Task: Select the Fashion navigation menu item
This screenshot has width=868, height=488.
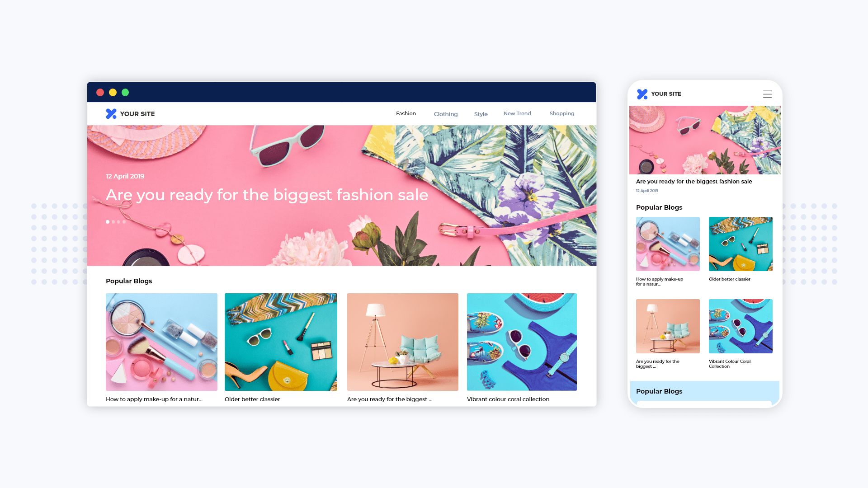Action: 406,113
